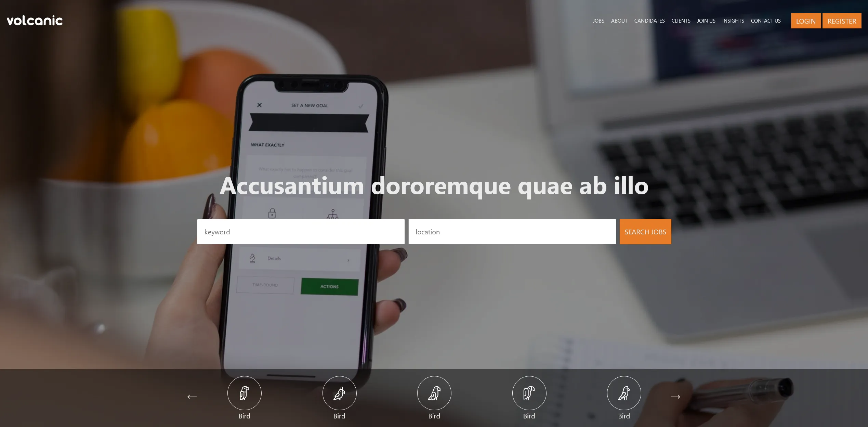Click the INSIGHTS menu item in navigation
The width and height of the screenshot is (868, 427).
click(x=734, y=21)
